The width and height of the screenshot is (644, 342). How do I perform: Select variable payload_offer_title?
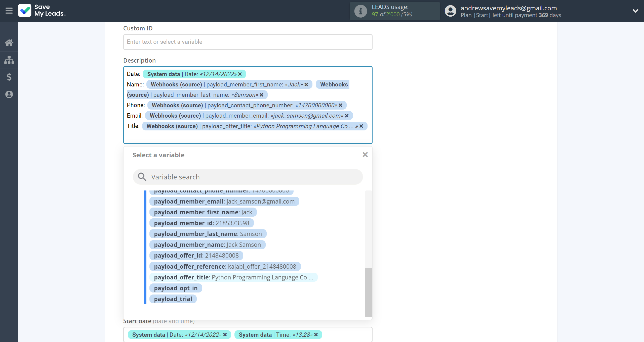(x=233, y=277)
